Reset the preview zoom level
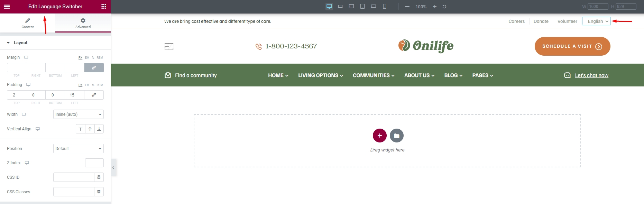The image size is (644, 204). 444,7
